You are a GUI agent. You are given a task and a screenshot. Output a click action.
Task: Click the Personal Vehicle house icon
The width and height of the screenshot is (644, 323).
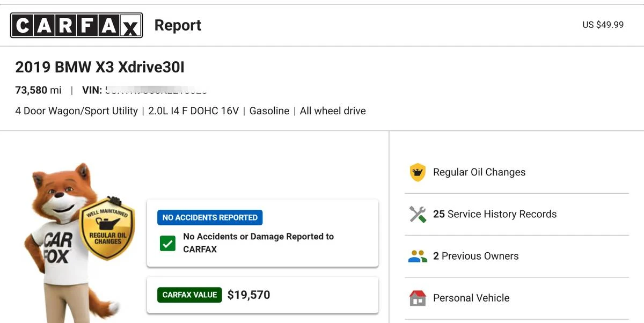[418, 298]
